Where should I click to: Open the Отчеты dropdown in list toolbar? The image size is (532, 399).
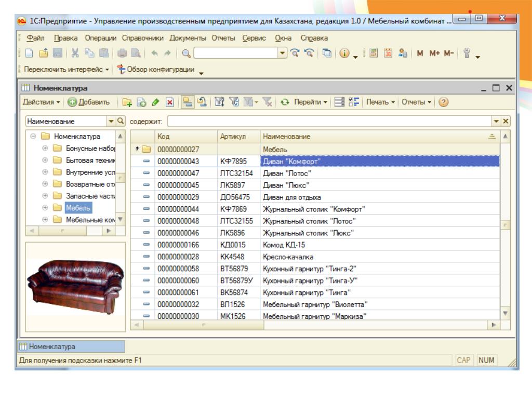click(416, 102)
